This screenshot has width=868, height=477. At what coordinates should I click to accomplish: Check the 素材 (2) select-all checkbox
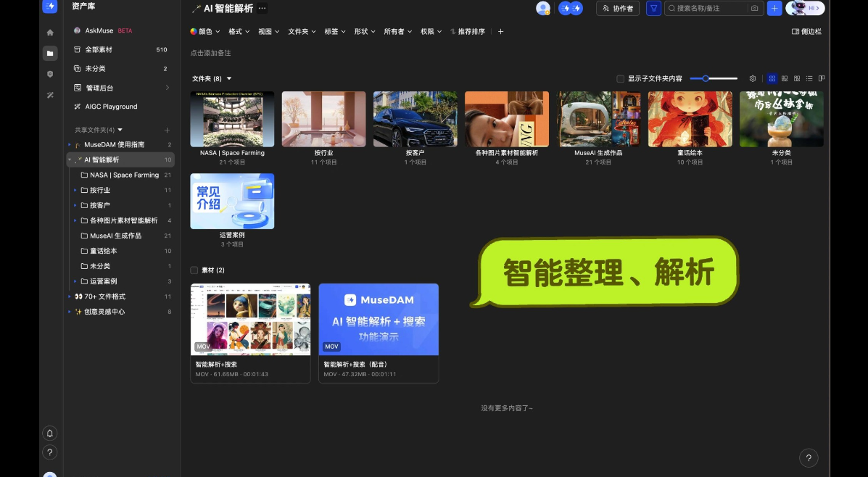pos(194,270)
